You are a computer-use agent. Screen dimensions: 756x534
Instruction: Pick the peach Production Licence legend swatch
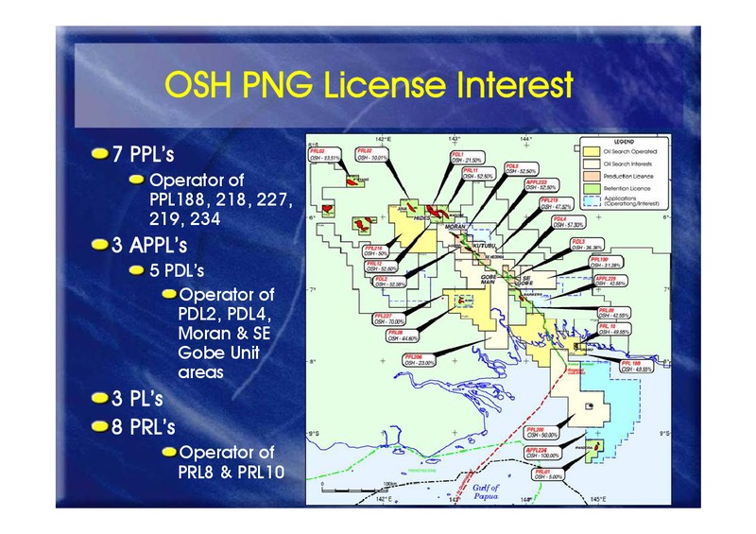[592, 176]
